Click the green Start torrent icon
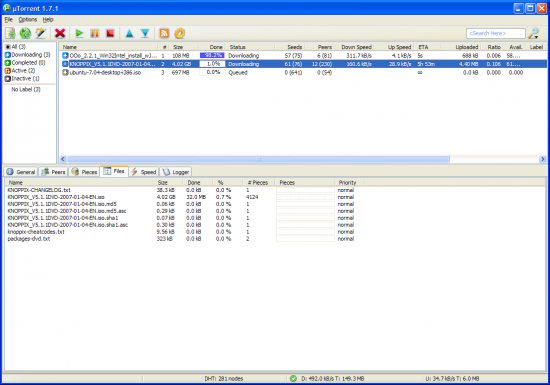Viewport: 550px width, 385px height. 79,33
